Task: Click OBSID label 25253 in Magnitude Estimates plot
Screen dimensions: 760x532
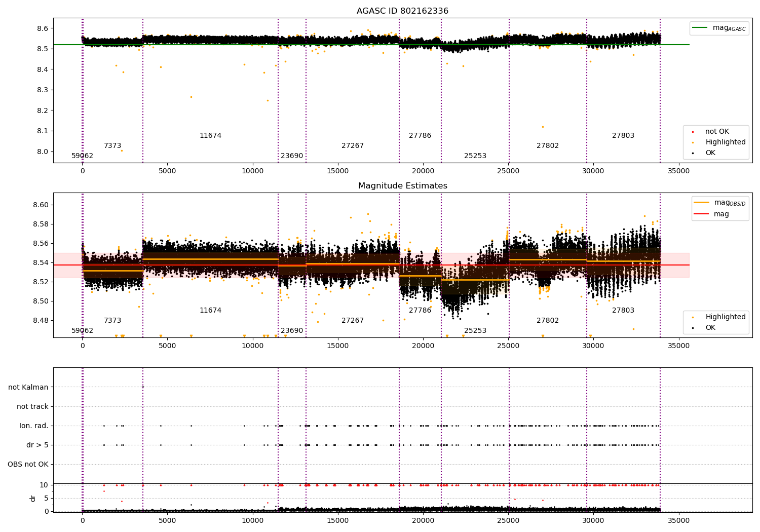Action: (475, 331)
